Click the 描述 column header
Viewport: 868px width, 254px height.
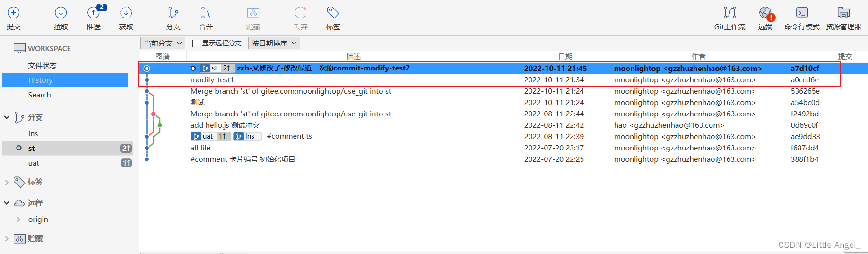[x=353, y=56]
